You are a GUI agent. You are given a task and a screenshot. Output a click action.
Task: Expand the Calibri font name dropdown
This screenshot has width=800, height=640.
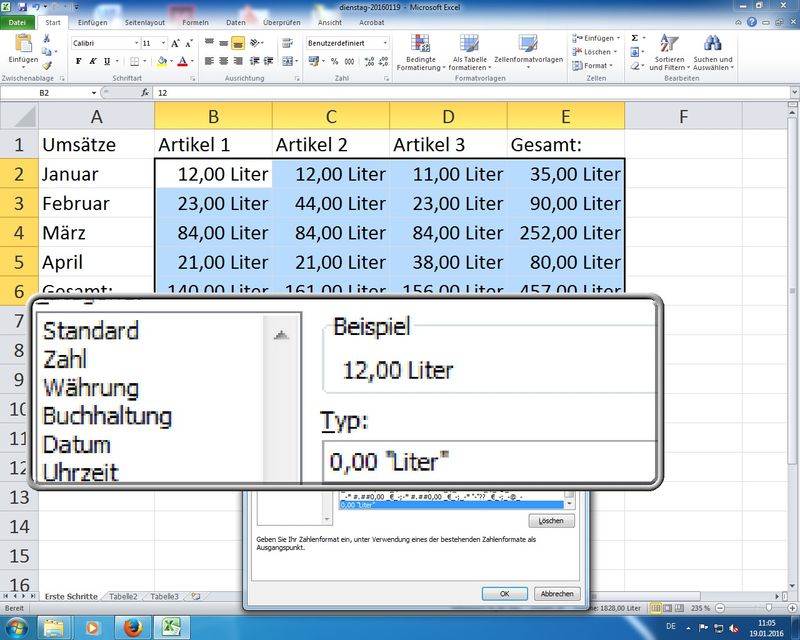point(135,44)
